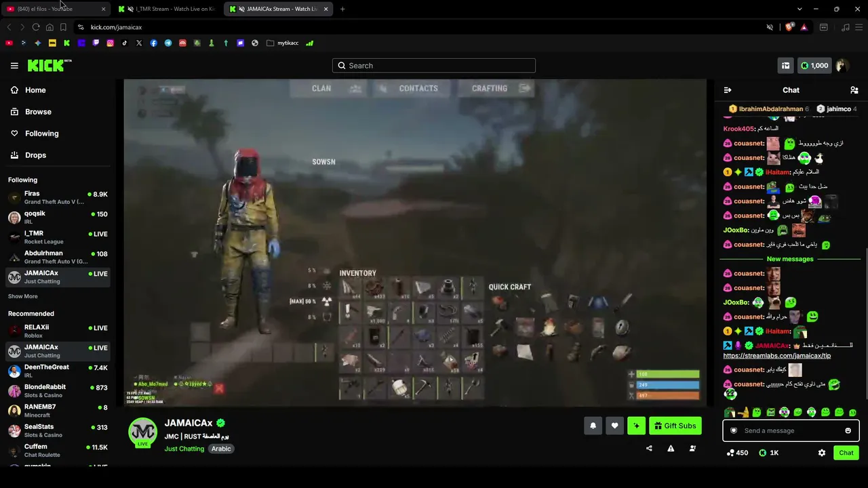Click the 450 channel points counter
868x488 pixels.
click(737, 453)
